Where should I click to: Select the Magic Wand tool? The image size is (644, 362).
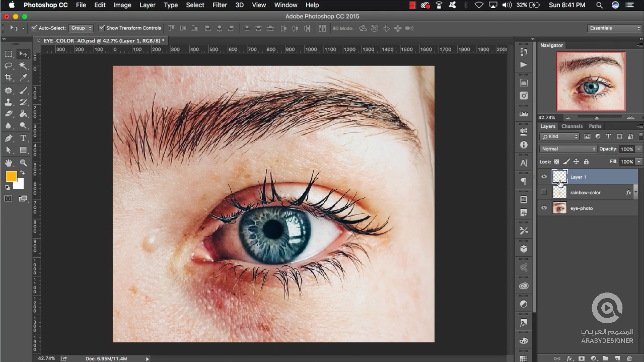click(23, 66)
